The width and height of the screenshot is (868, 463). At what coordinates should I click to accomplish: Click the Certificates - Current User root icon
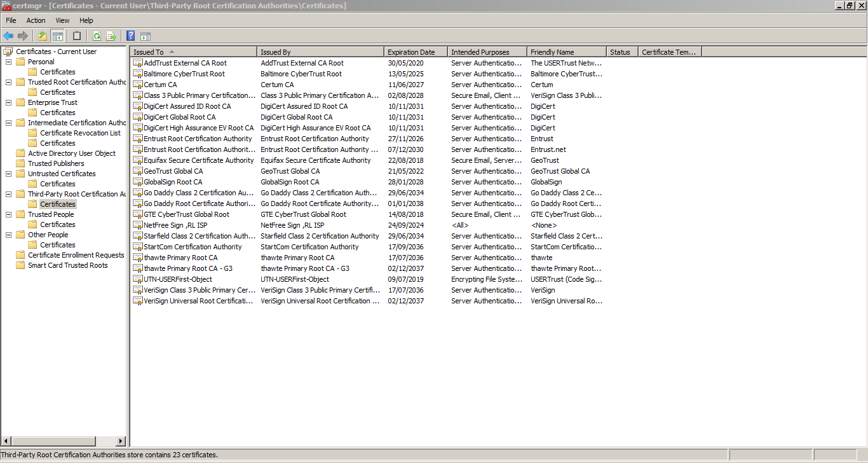8,52
